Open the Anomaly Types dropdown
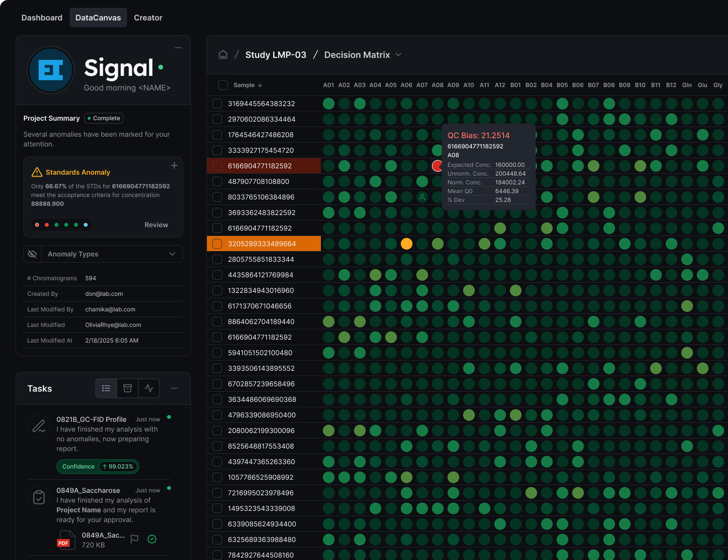 172,253
